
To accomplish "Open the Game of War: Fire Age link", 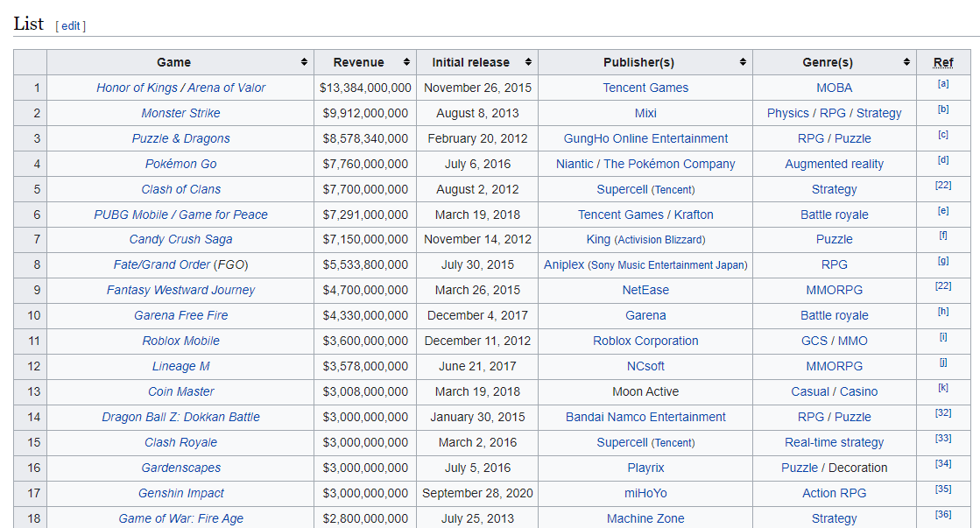I will tap(180, 518).
